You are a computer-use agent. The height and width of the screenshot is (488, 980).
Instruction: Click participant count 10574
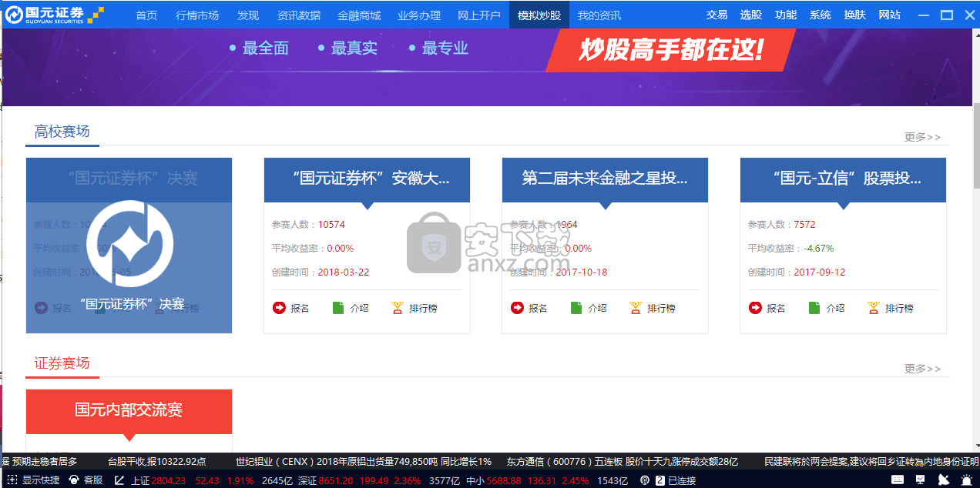(x=331, y=225)
